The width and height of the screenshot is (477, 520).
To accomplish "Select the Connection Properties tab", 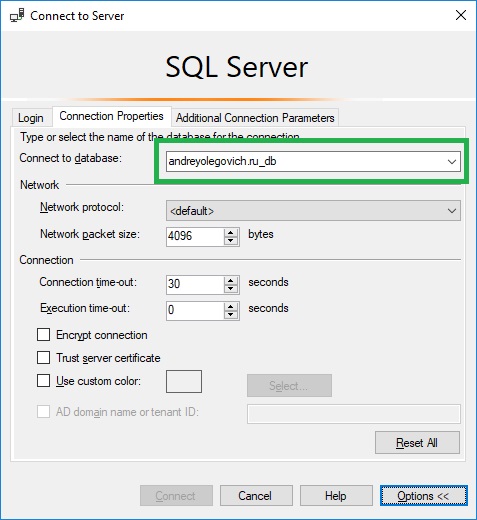I will point(111,116).
